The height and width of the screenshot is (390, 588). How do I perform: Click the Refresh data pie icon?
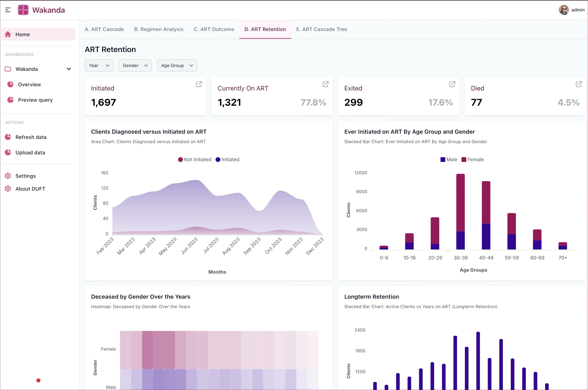tap(8, 137)
